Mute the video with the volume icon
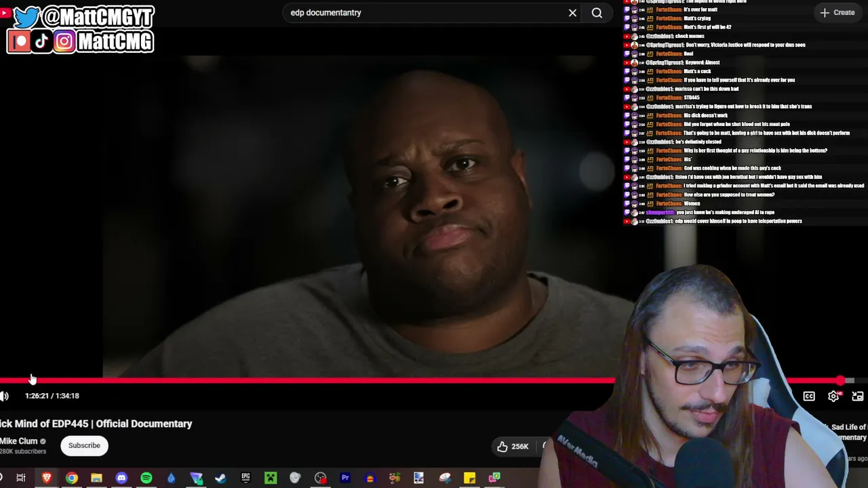This screenshot has height=488, width=868. pyautogui.click(x=5, y=396)
